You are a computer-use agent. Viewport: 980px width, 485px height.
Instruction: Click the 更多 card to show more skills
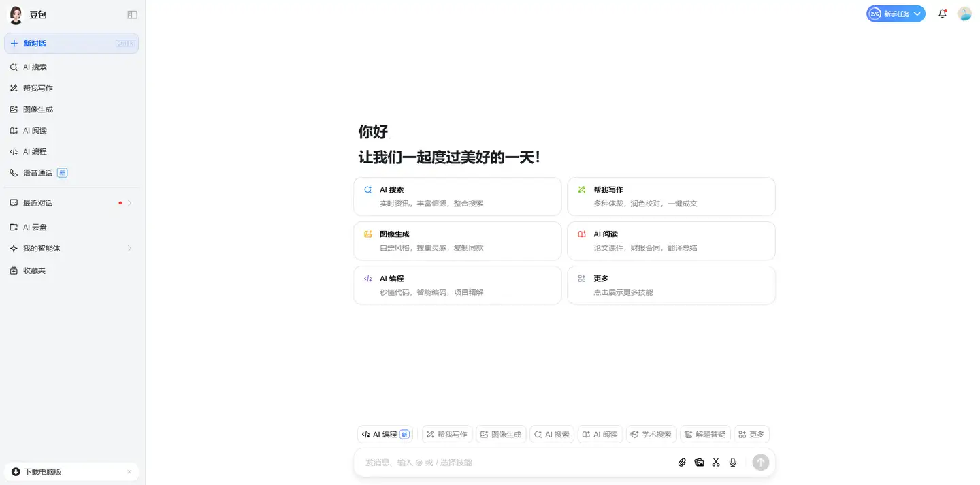pyautogui.click(x=671, y=285)
